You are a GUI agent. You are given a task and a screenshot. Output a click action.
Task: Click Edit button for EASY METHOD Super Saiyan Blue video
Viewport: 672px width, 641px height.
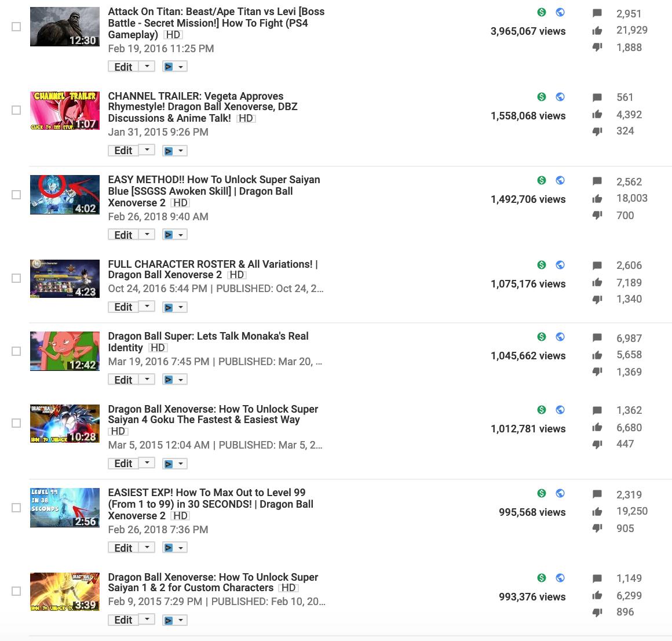tap(123, 235)
